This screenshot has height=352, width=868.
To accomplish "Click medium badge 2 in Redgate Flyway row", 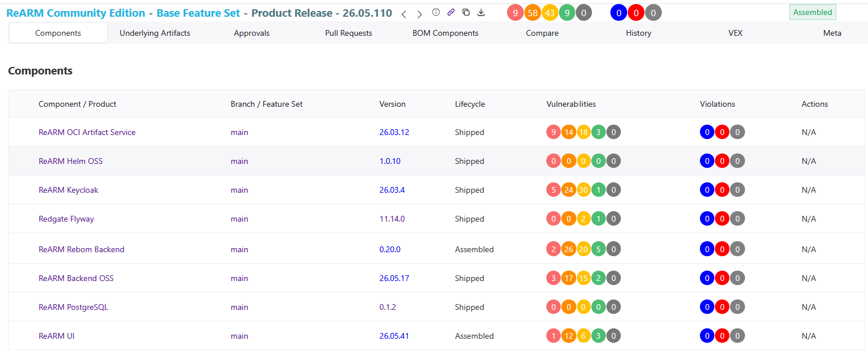I will (x=584, y=219).
